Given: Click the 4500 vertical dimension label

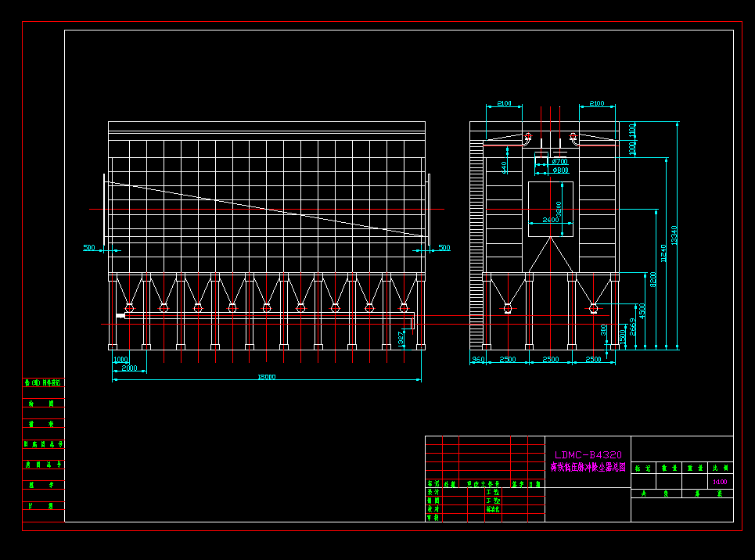Looking at the screenshot, I should pyautogui.click(x=642, y=311).
